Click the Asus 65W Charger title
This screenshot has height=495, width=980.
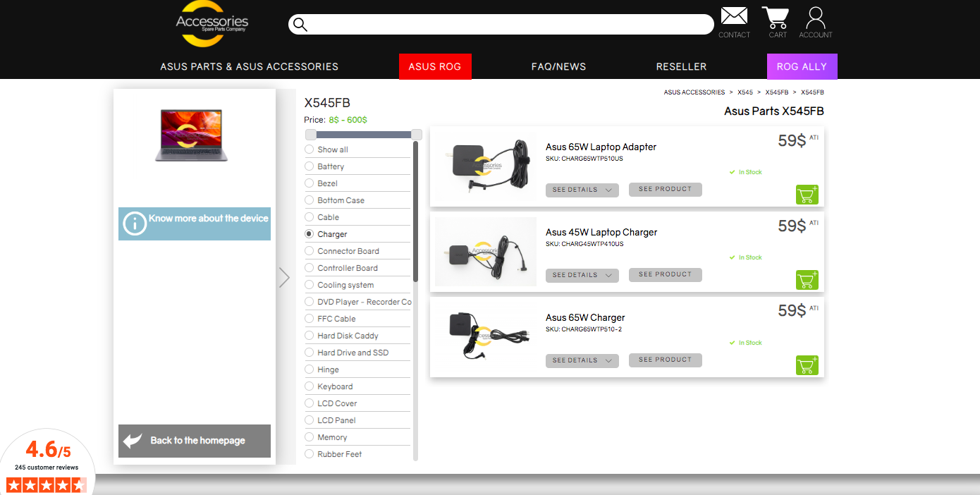pos(585,317)
